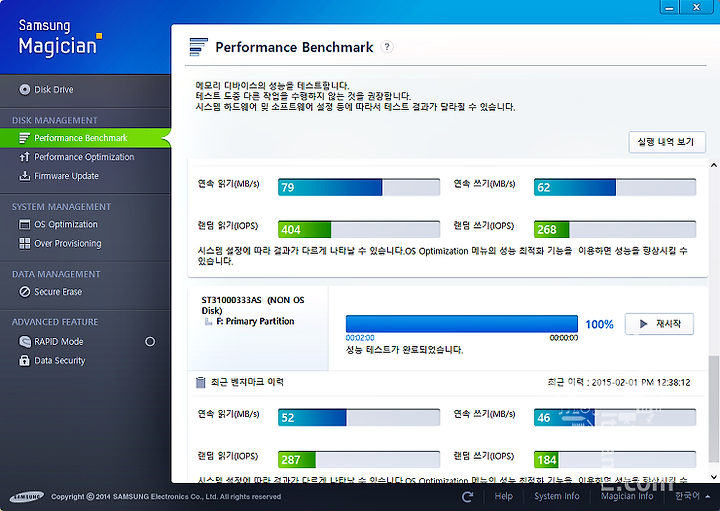Click the vertical scrollbar thumb

(714, 409)
